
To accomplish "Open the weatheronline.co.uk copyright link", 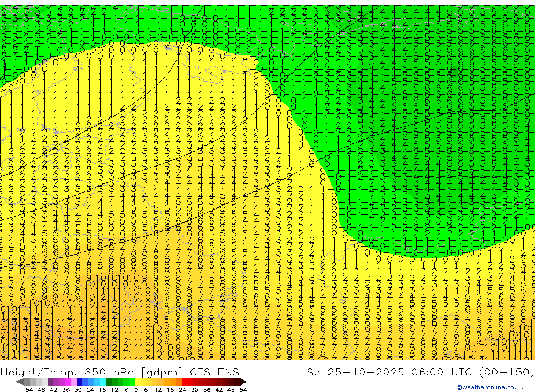I will pyautogui.click(x=490, y=387).
